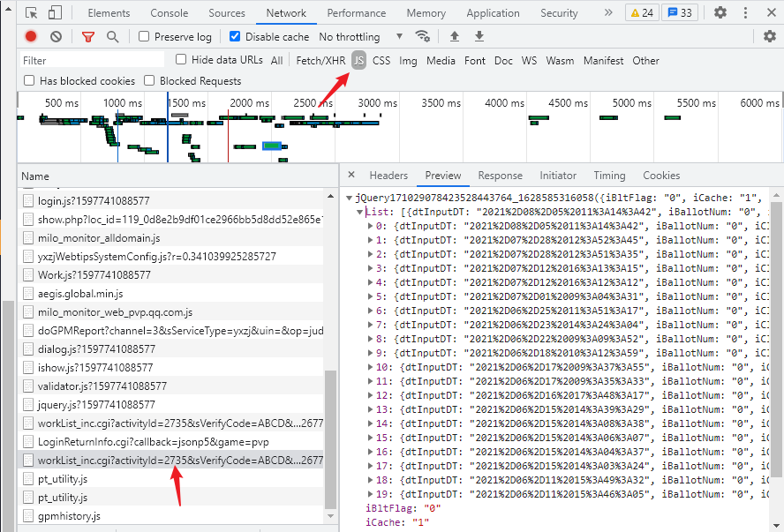Expand List item 10

371,367
